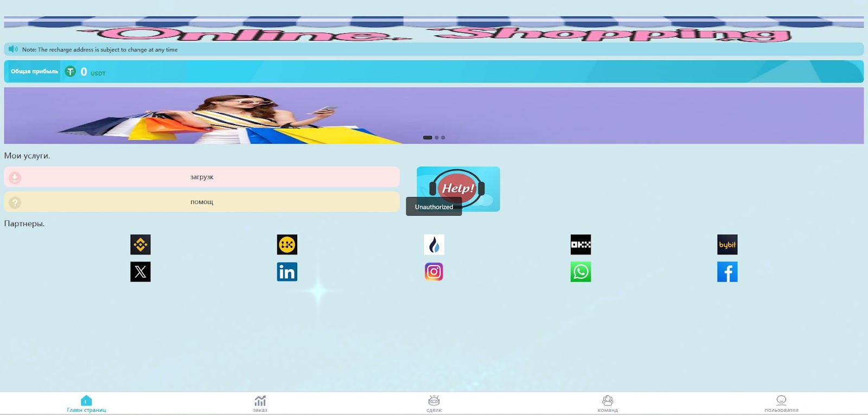The width and height of the screenshot is (868, 415).
Task: Click the download icon in загрузк row
Action: 15,177
